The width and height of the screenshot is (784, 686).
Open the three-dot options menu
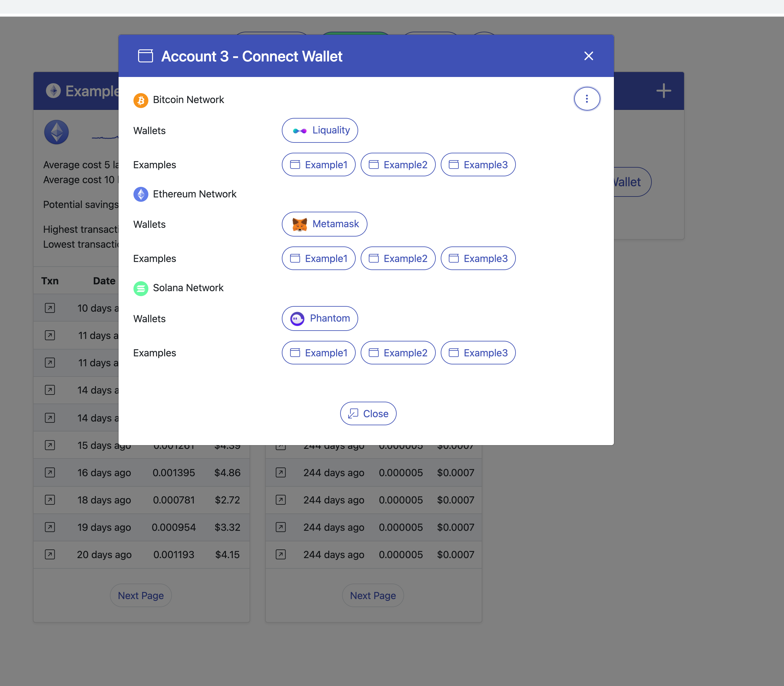[x=587, y=99]
